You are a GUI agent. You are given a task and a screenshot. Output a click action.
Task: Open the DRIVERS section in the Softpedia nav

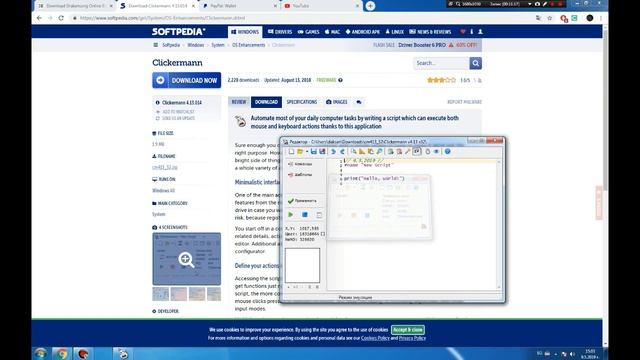[280, 32]
